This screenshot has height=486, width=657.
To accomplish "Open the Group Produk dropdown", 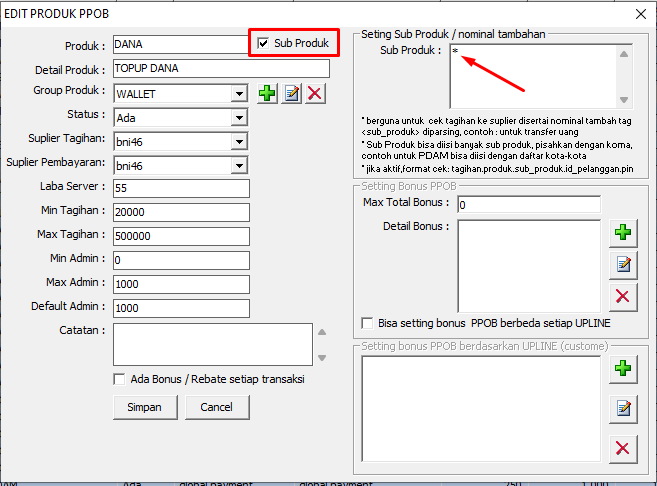I will coord(238,94).
